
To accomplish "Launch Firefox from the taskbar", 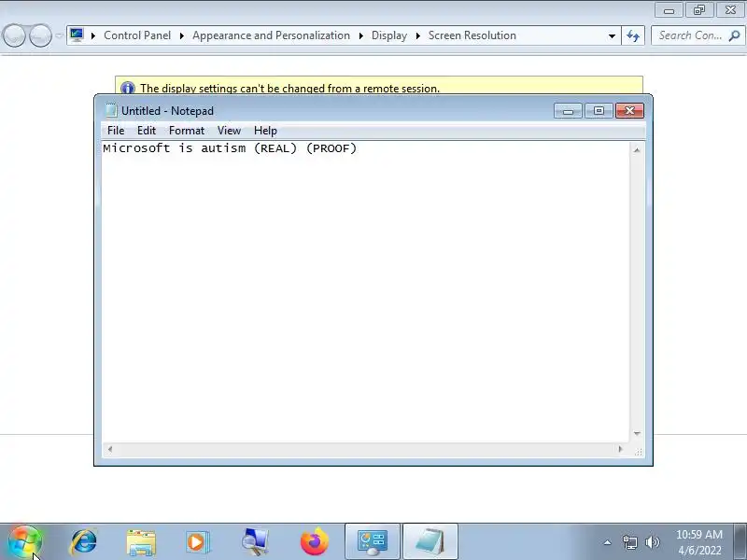I will coord(315,542).
